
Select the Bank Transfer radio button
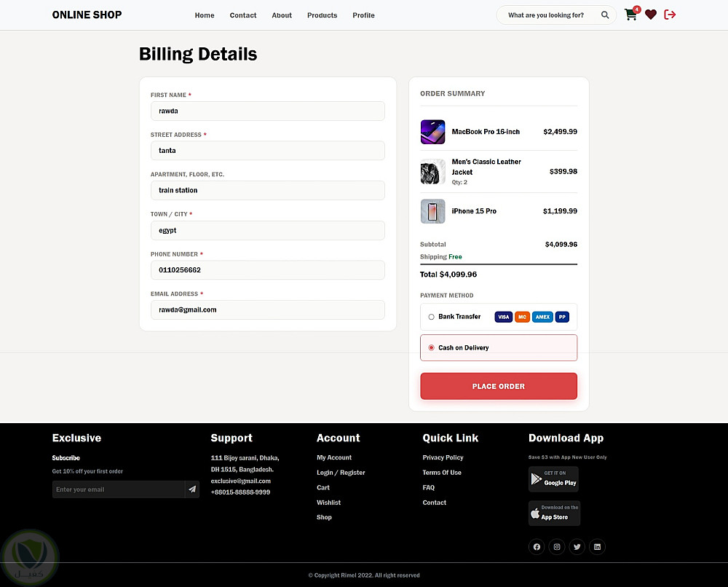point(431,317)
